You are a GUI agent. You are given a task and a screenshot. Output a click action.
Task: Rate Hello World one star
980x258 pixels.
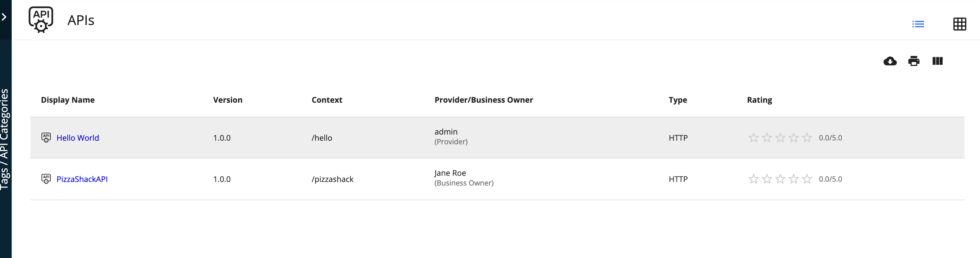(753, 138)
